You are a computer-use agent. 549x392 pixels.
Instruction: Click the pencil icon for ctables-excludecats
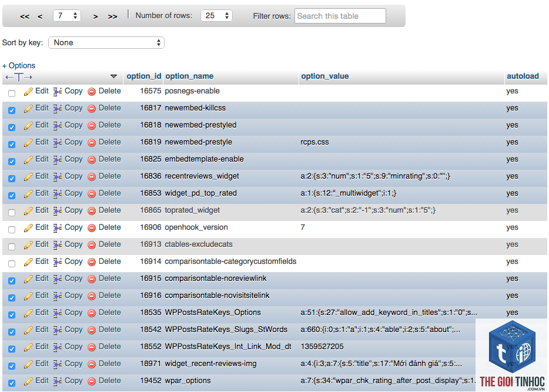[x=28, y=245]
